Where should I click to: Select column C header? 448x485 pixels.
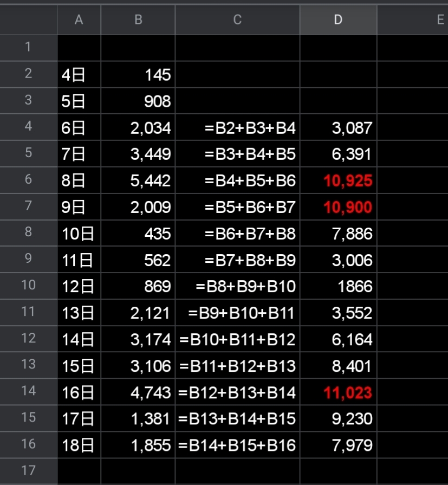pyautogui.click(x=237, y=20)
